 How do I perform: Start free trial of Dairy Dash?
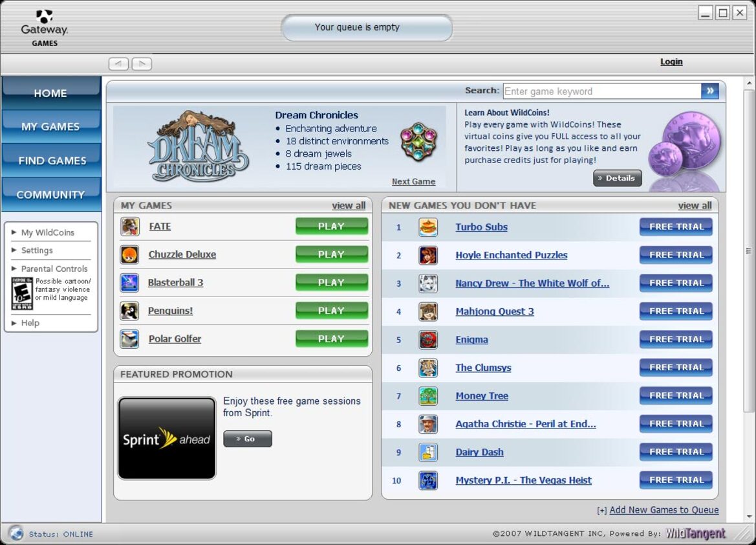coord(676,452)
